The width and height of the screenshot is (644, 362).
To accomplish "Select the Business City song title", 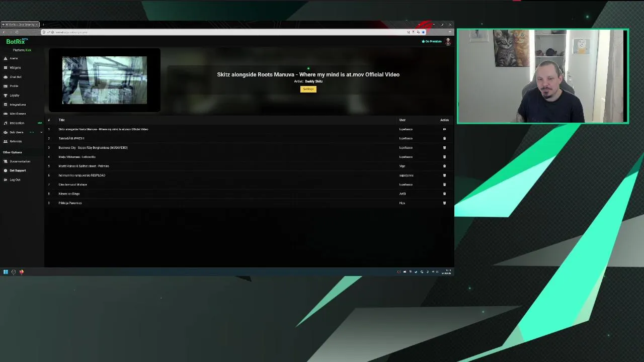I will click(93, 148).
